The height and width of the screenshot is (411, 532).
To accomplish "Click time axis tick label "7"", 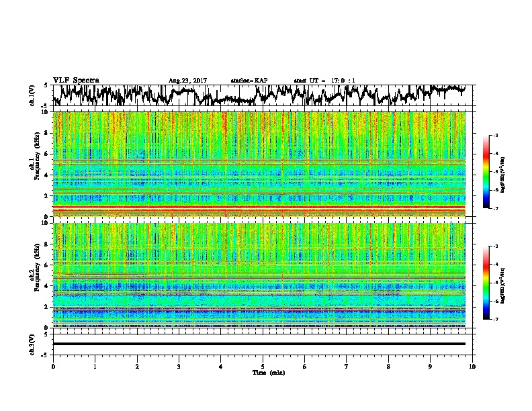I will click(347, 366).
